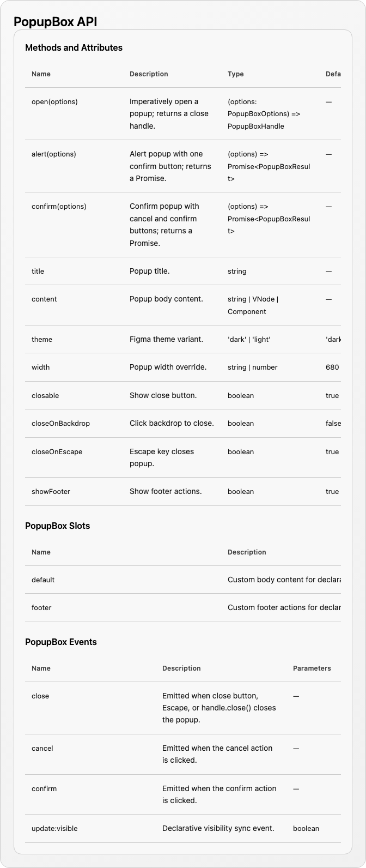Viewport: 366px width, 868px height.
Task: Click the content attribute name
Action: tap(44, 299)
